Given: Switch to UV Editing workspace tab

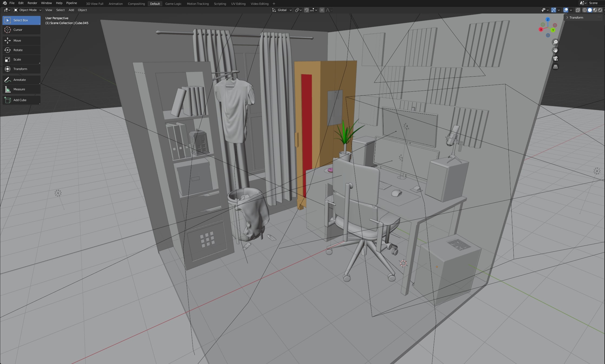Looking at the screenshot, I should (238, 4).
